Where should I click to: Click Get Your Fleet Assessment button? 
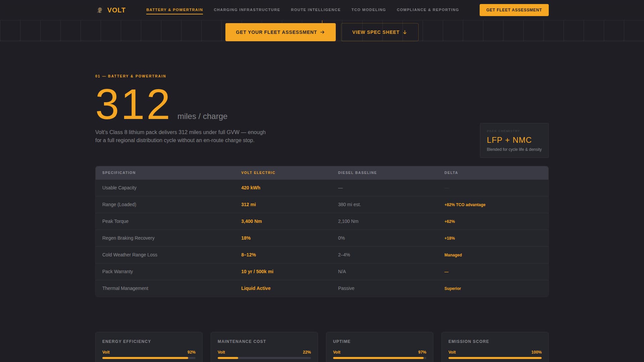tap(280, 32)
